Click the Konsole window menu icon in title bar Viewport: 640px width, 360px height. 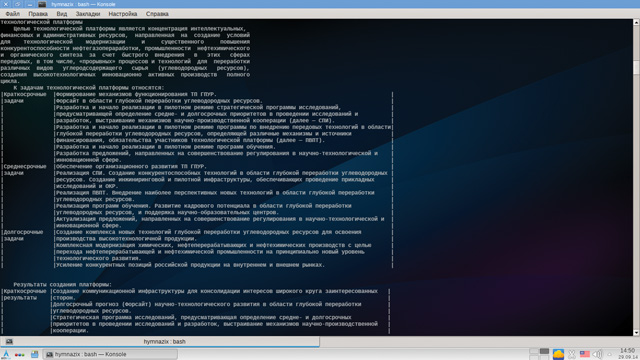tap(42, 4)
